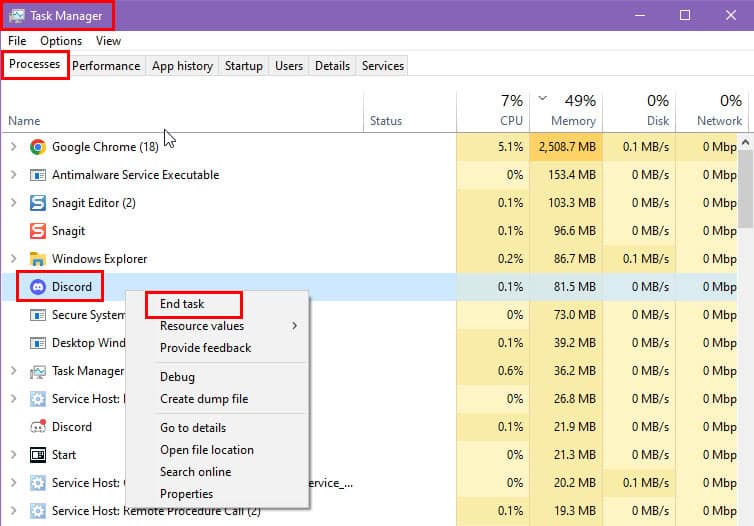The height and width of the screenshot is (526, 754).
Task: Click Chrome's 2,508.7 MB memory value
Action: click(x=567, y=147)
